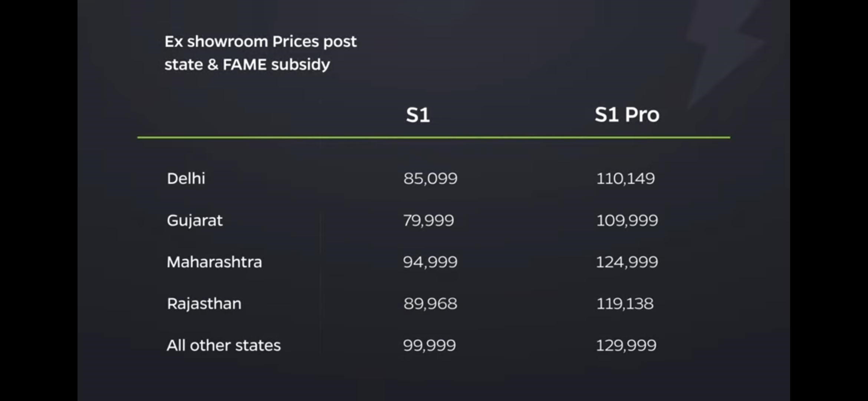868x401 pixels.
Task: Select the Maharashtra row label
Action: coord(214,262)
